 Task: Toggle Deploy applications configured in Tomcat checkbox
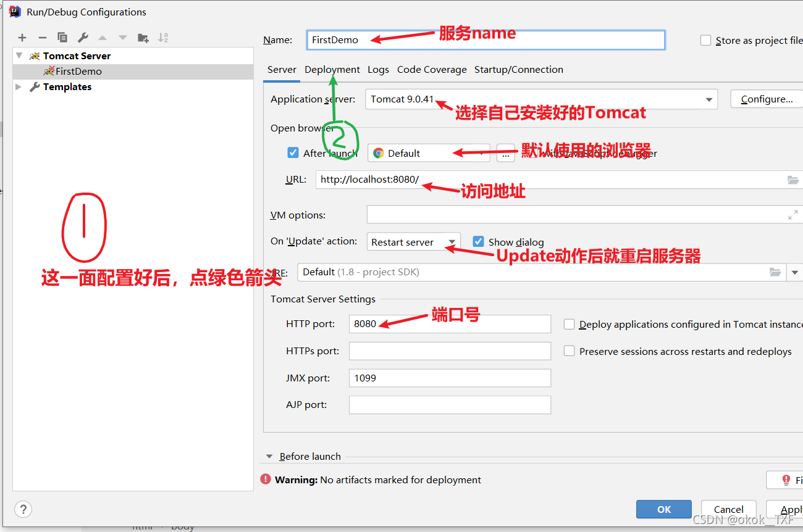click(x=570, y=324)
